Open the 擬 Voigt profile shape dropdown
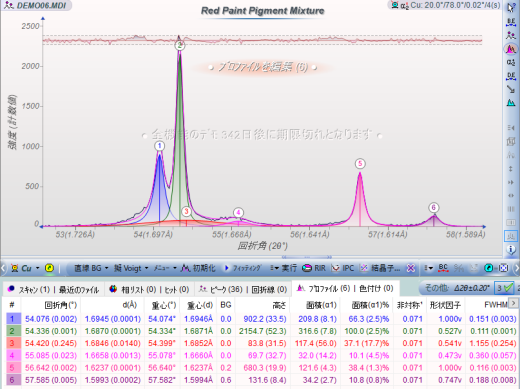 131,268
